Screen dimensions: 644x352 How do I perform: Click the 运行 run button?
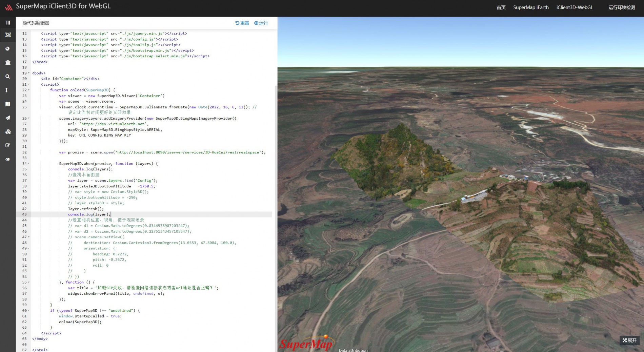click(x=261, y=23)
